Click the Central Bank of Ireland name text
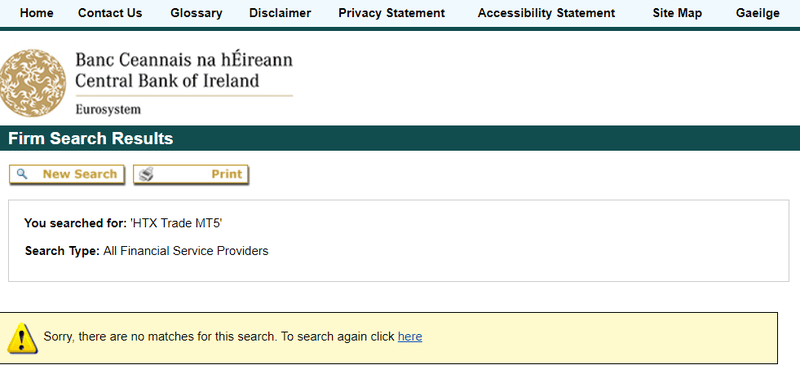The width and height of the screenshot is (800, 365). tap(167, 81)
